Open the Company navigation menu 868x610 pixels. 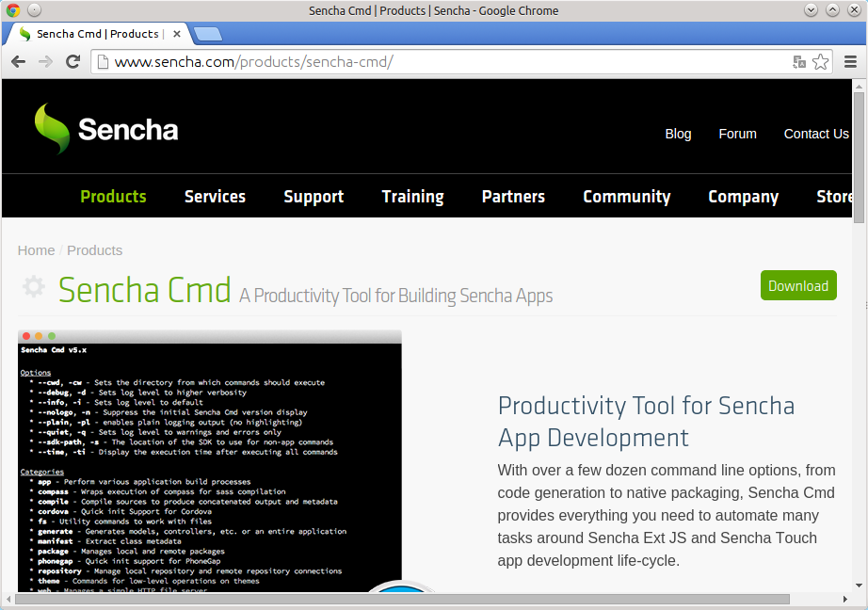point(743,196)
